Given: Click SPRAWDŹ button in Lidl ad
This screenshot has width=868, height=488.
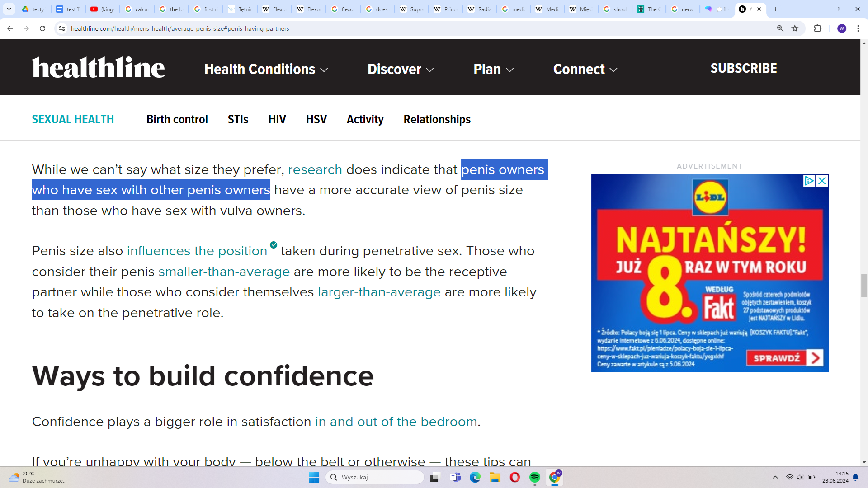Looking at the screenshot, I should (x=785, y=358).
